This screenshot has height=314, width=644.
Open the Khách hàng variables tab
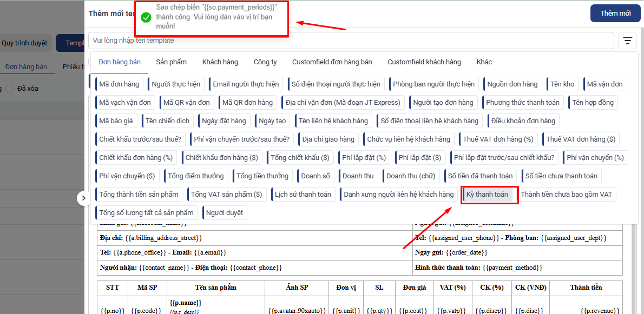click(220, 62)
